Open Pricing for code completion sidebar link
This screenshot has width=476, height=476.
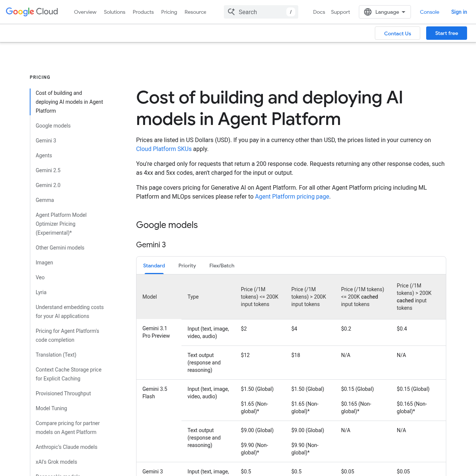(x=67, y=335)
